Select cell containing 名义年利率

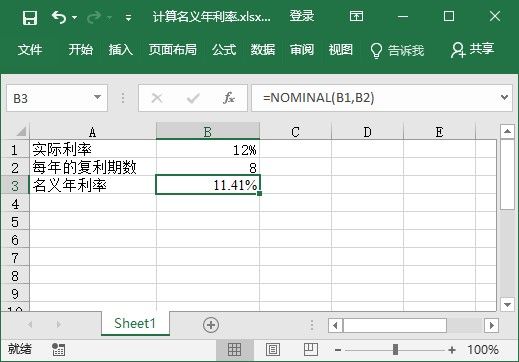pyautogui.click(x=93, y=185)
